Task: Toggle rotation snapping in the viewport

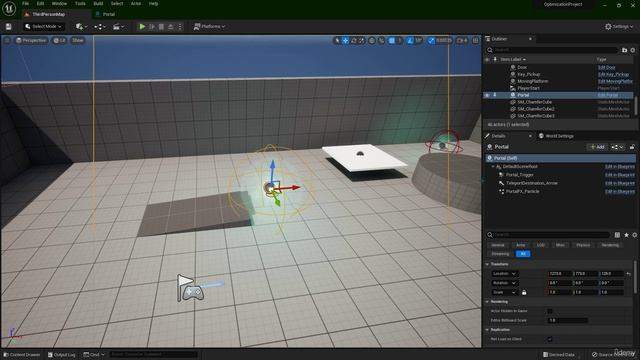Action: tap(410, 40)
